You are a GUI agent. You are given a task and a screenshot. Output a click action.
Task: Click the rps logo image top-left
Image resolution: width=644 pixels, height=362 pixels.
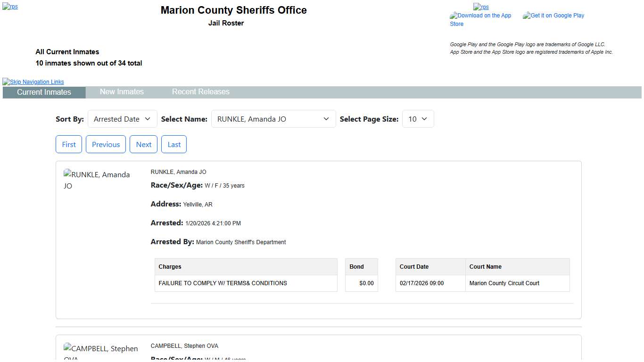pos(10,7)
